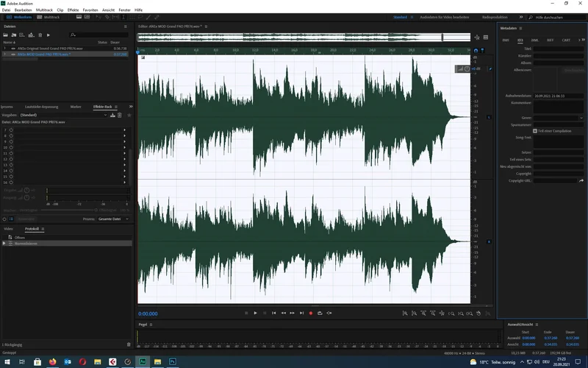Click the Titel metadata input field
Viewport: 588px width, 368px height.
(559, 48)
